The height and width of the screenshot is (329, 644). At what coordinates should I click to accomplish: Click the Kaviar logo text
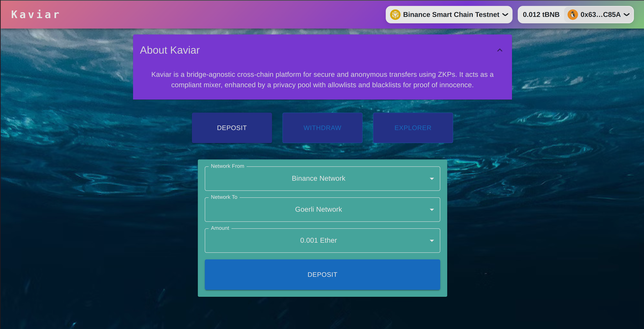click(36, 14)
